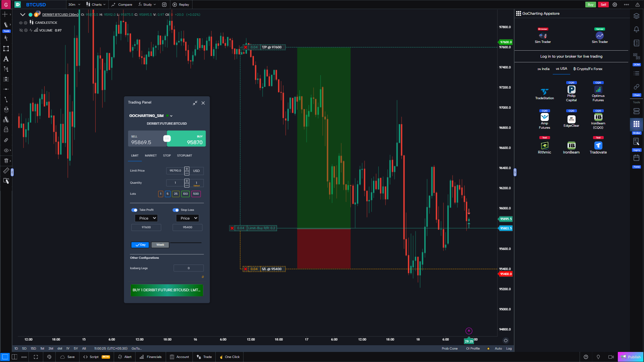Click the red Sell button in the top bar

point(603,4)
